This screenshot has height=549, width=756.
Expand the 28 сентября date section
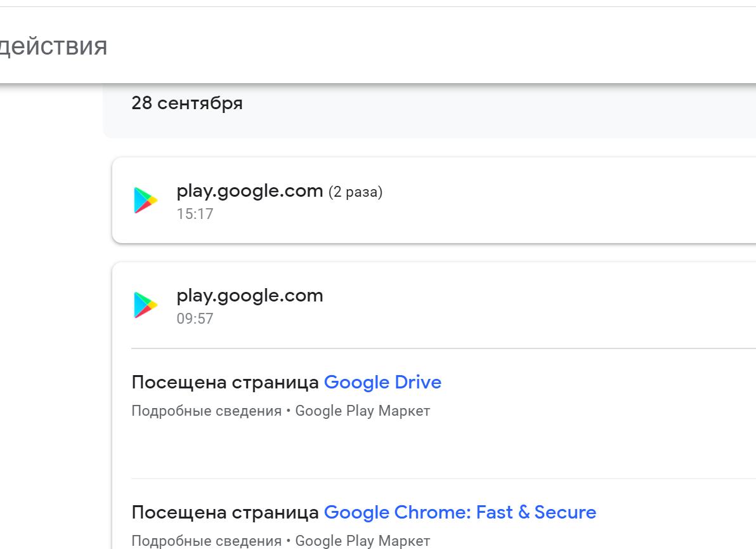coord(187,103)
